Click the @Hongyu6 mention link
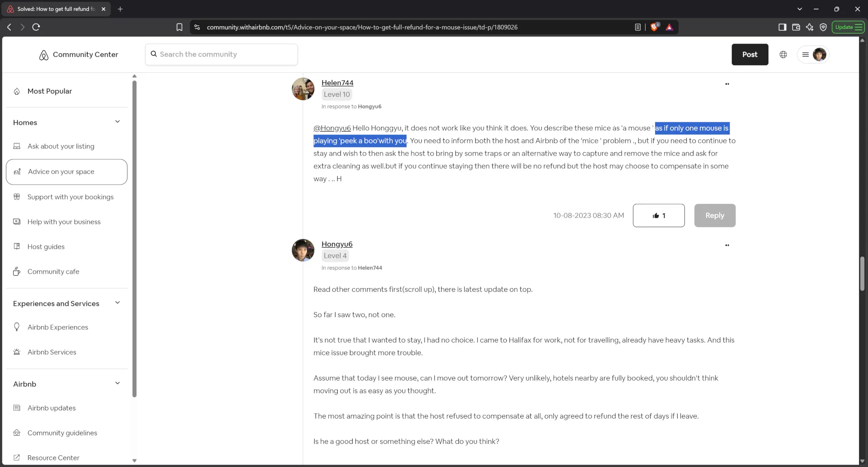The image size is (868, 467). tap(332, 128)
